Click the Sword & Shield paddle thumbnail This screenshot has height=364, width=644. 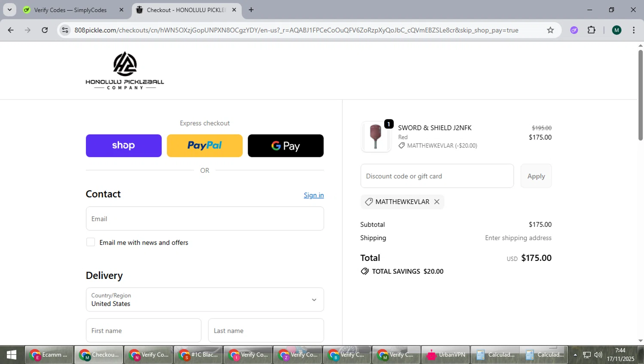(376, 137)
